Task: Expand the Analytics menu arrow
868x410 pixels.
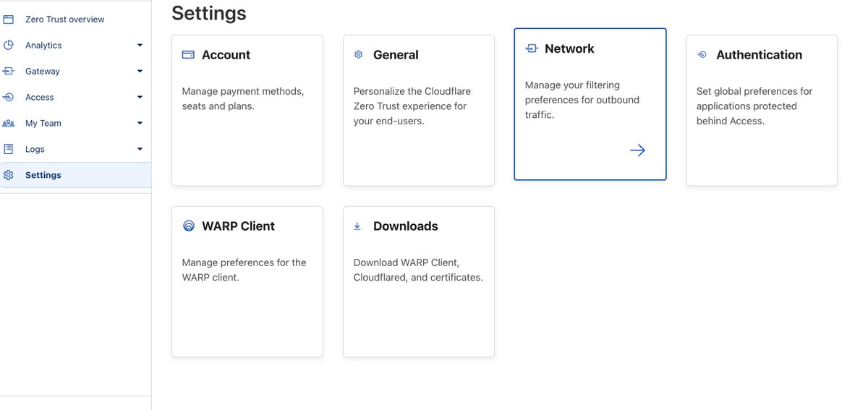Action: [x=140, y=46]
